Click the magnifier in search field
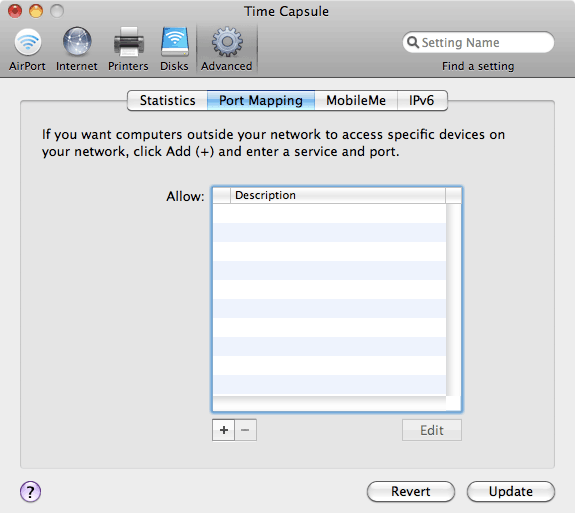The width and height of the screenshot is (575, 513). pos(413,42)
